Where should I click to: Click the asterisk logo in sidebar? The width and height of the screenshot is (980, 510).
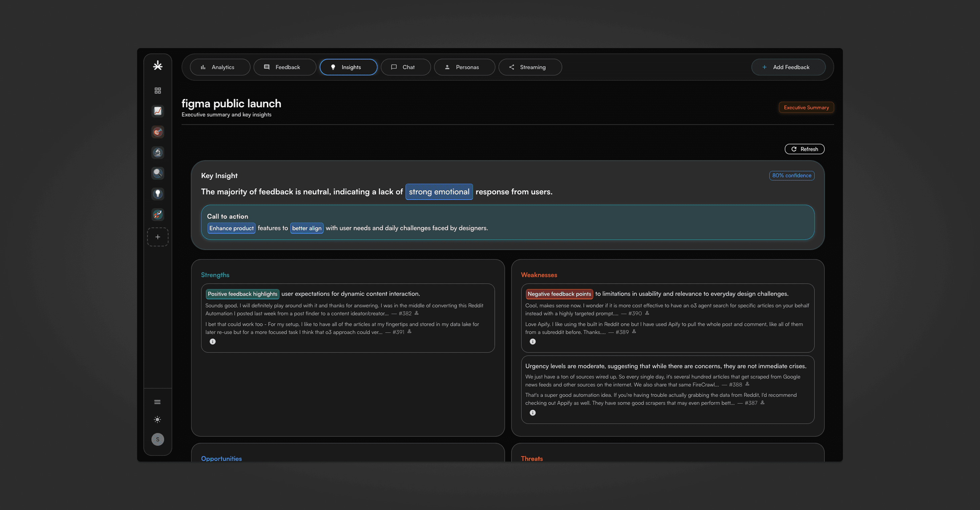click(x=158, y=66)
